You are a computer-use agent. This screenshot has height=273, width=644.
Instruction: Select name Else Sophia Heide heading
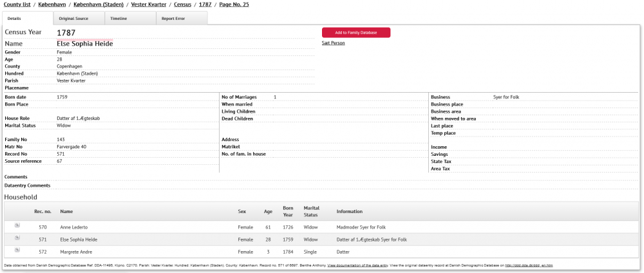point(84,44)
